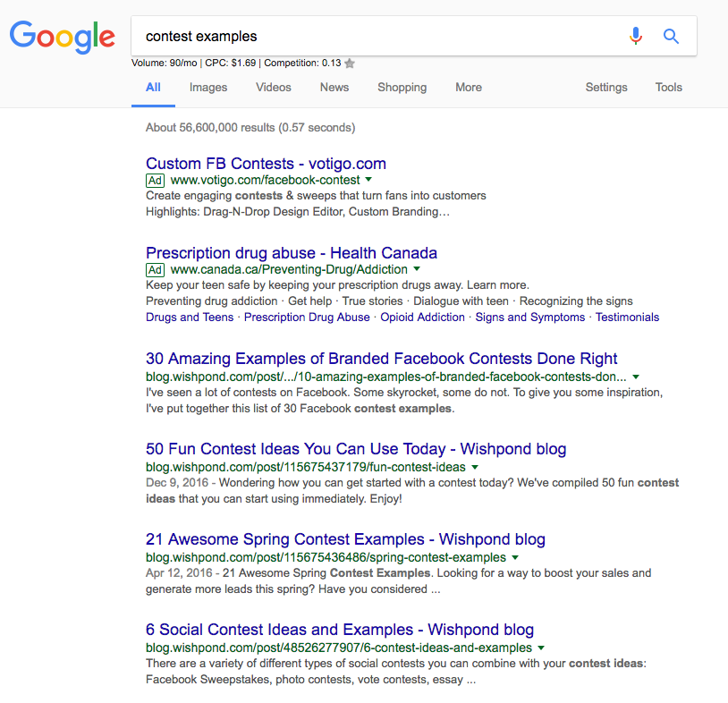This screenshot has width=728, height=703.
Task: Click snippet 'Highlights: Drag-N-Drop Design Editor'
Action: [298, 212]
